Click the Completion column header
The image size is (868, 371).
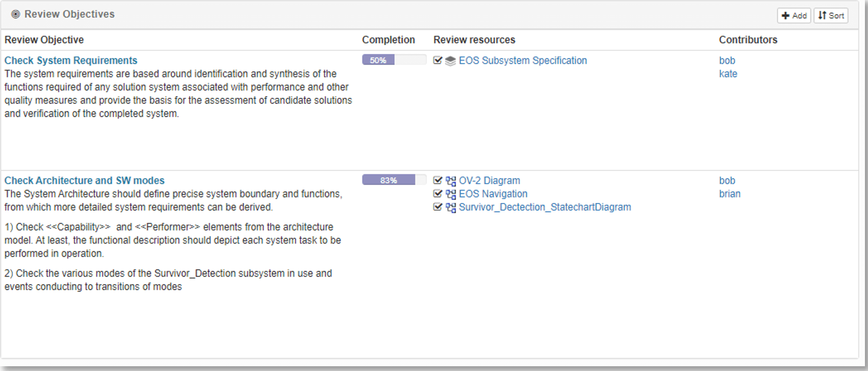click(388, 40)
